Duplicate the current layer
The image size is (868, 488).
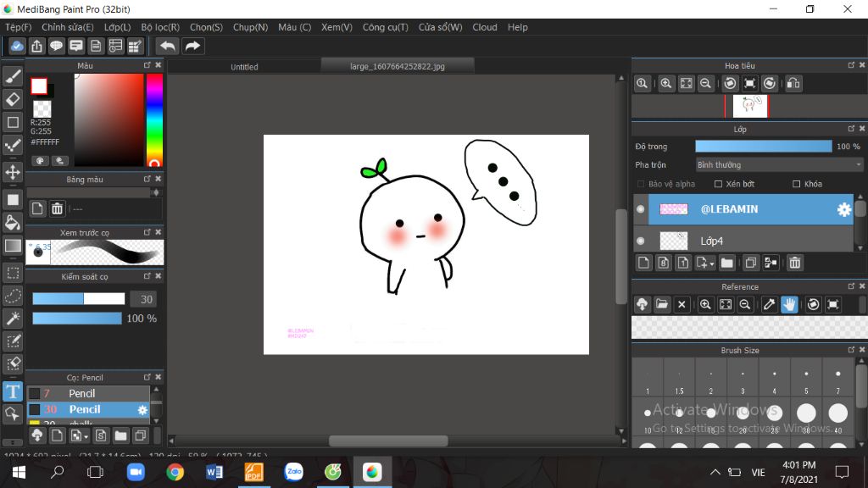[751, 263]
